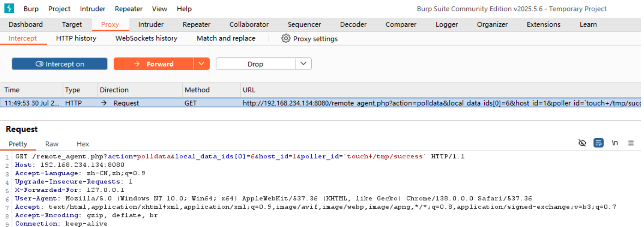The height and width of the screenshot is (227, 644).
Task: Open the Intruder menu in the menu bar
Action: (x=92, y=9)
